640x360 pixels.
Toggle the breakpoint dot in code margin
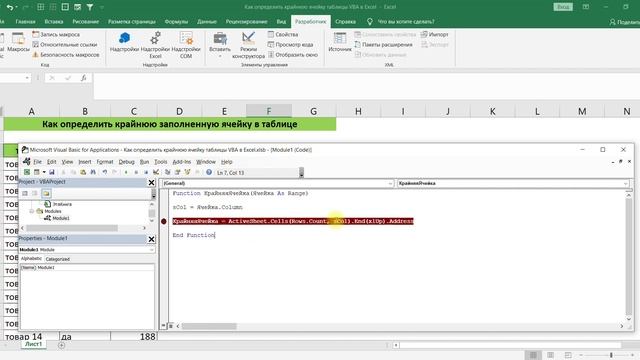click(x=164, y=221)
